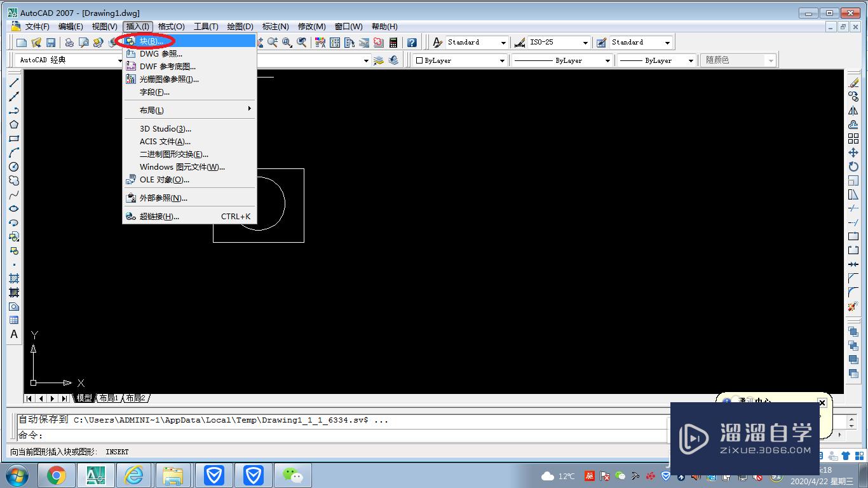Click the Mirror tool
868x488 pixels.
point(853,111)
